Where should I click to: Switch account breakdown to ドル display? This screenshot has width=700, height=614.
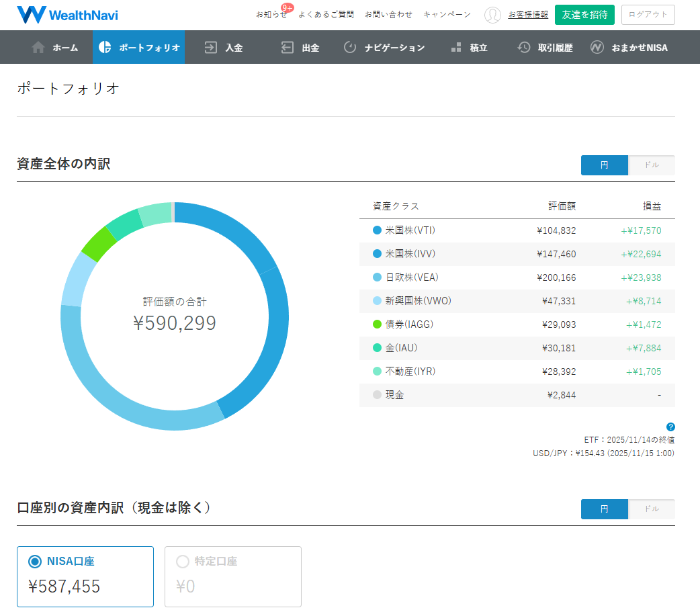[x=651, y=509]
